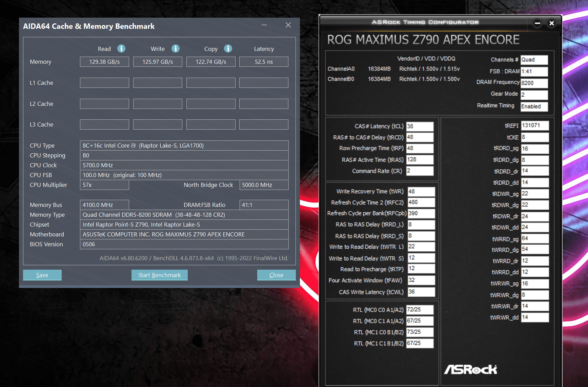Image resolution: width=588 pixels, height=387 pixels.
Task: Click the tRDWR_dr value field
Action: pyautogui.click(x=535, y=216)
